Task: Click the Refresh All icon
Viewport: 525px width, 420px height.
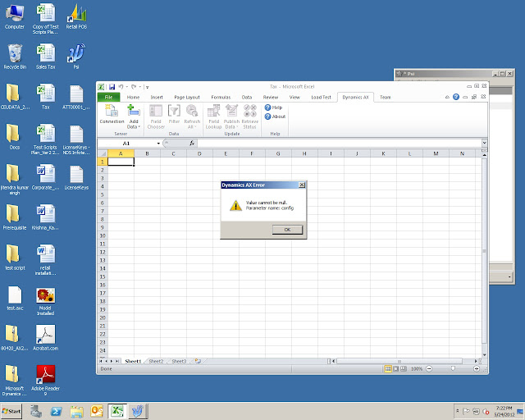Action: [x=192, y=116]
